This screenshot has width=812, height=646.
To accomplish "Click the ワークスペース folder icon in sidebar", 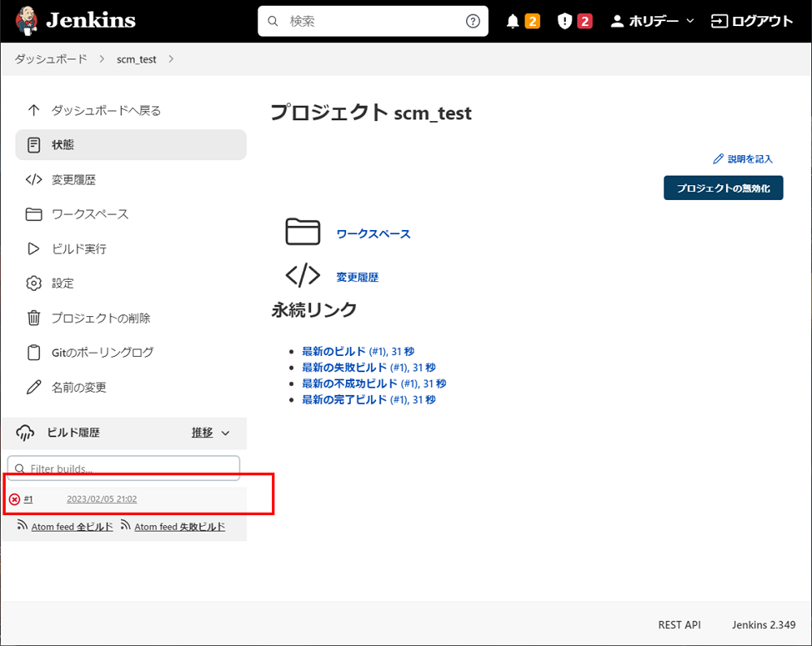I will (x=33, y=215).
